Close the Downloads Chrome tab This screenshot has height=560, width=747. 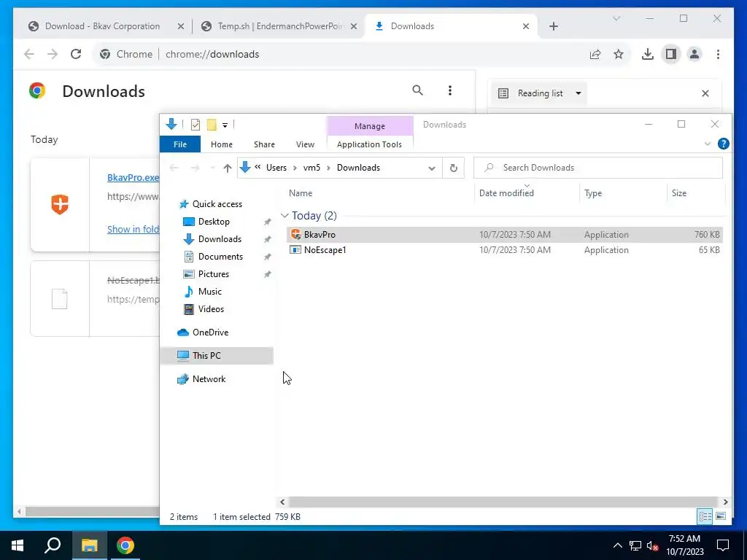[525, 26]
